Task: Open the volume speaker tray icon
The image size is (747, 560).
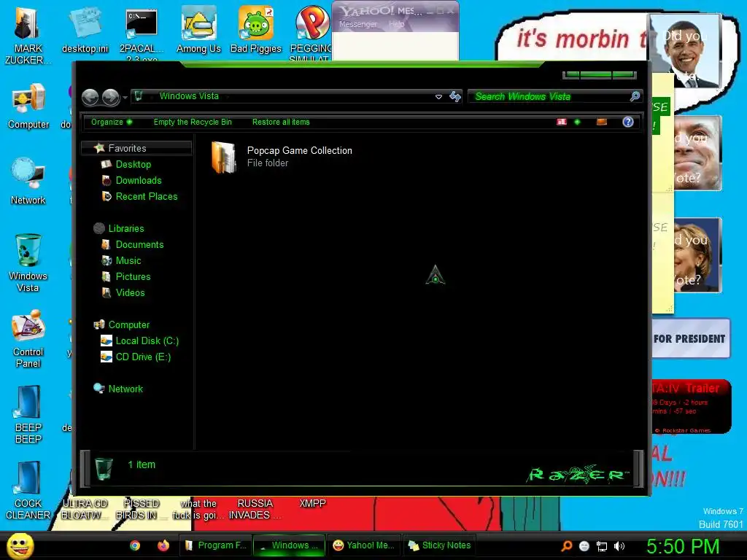Action: pos(619,547)
